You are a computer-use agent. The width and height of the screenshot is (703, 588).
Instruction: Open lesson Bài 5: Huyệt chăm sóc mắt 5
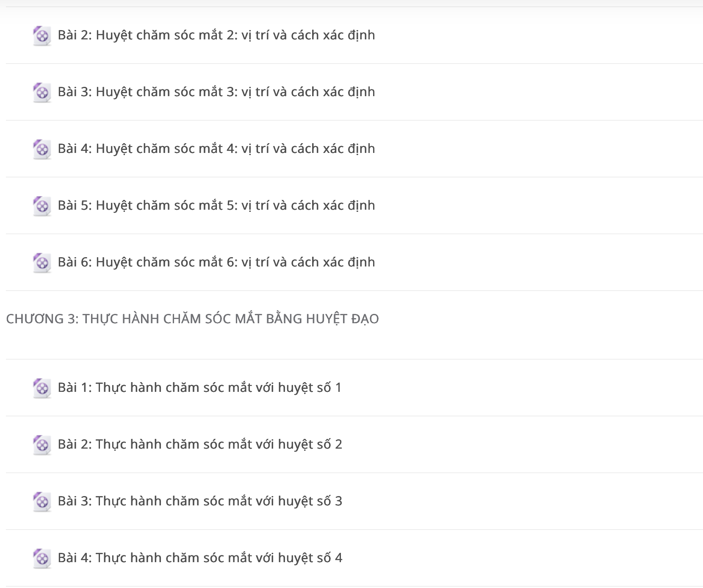[216, 205]
